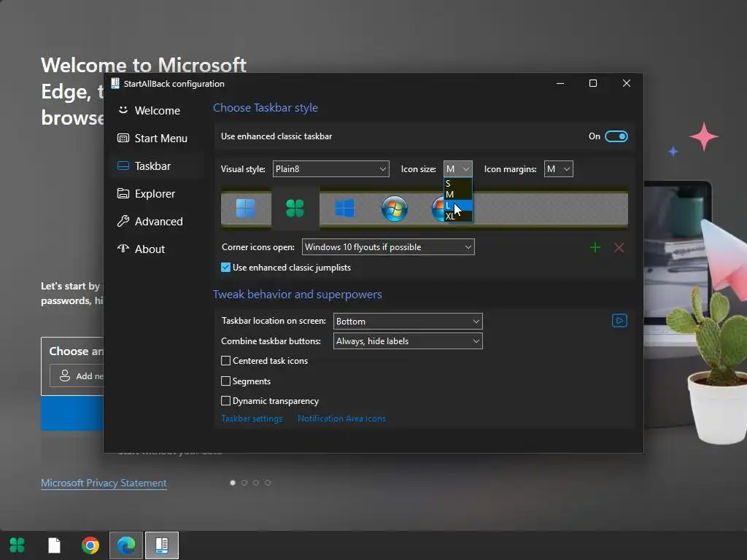Enable Dynamic transparency checkbox

226,401
